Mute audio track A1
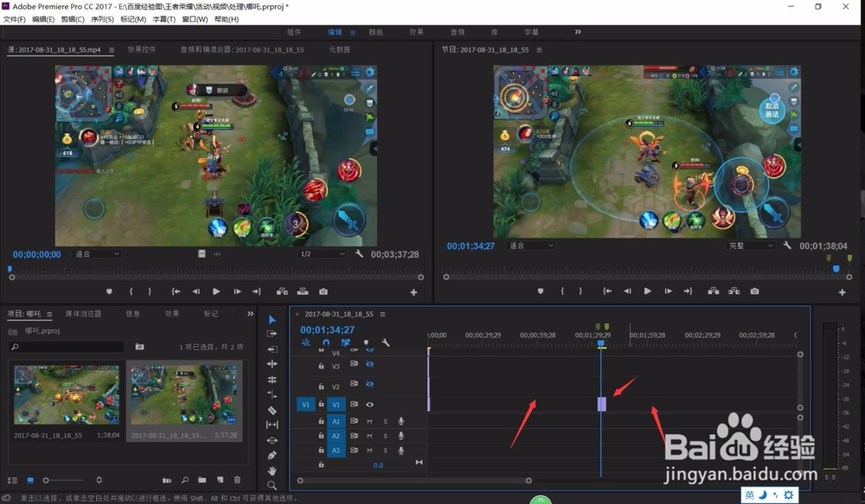This screenshot has height=504, width=865. 369,421
